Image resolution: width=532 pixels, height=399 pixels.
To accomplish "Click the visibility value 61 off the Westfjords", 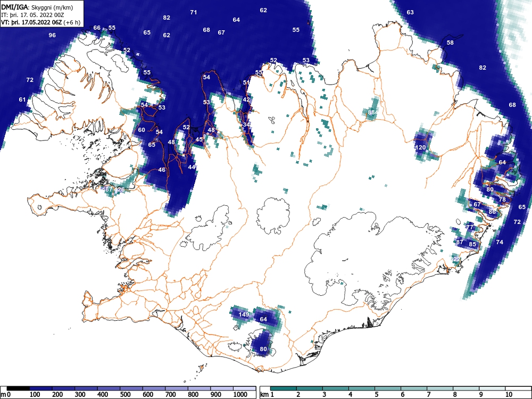I will coord(22,100).
